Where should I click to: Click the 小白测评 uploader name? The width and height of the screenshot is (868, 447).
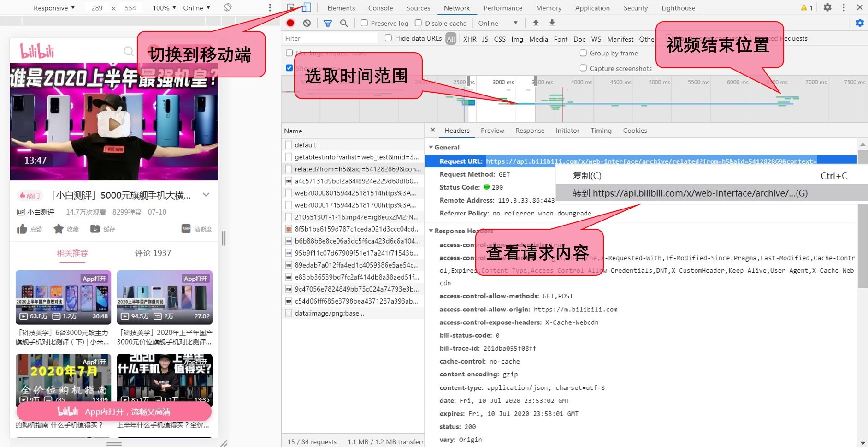(41, 212)
